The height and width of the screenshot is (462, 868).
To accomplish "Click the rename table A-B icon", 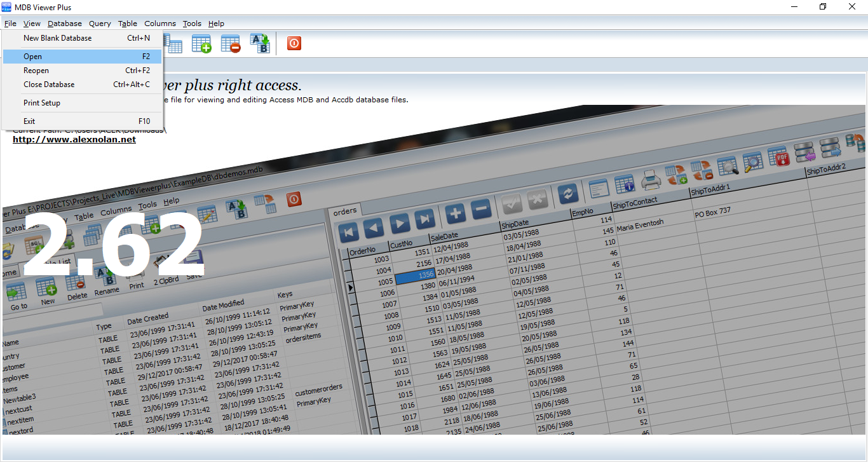I will coord(259,43).
